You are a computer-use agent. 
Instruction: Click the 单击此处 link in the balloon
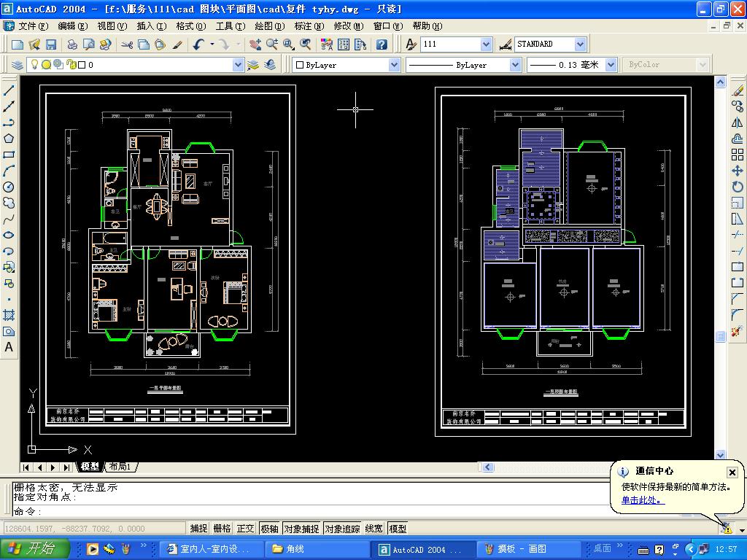[x=643, y=500]
